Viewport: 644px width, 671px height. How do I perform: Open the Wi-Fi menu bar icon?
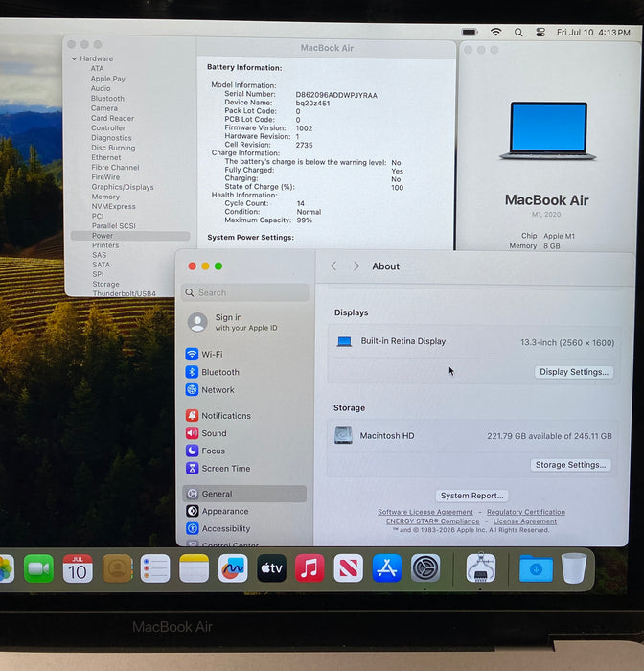tap(495, 32)
